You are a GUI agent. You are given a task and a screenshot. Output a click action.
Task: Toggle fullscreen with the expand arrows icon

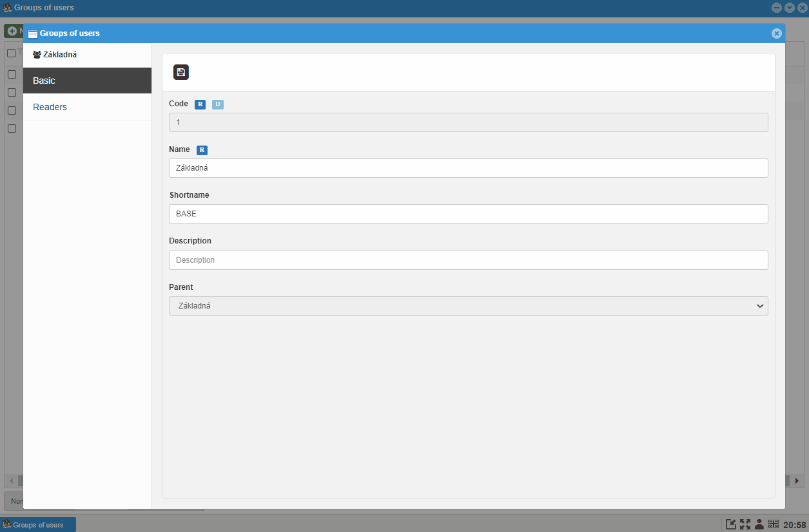(x=745, y=524)
